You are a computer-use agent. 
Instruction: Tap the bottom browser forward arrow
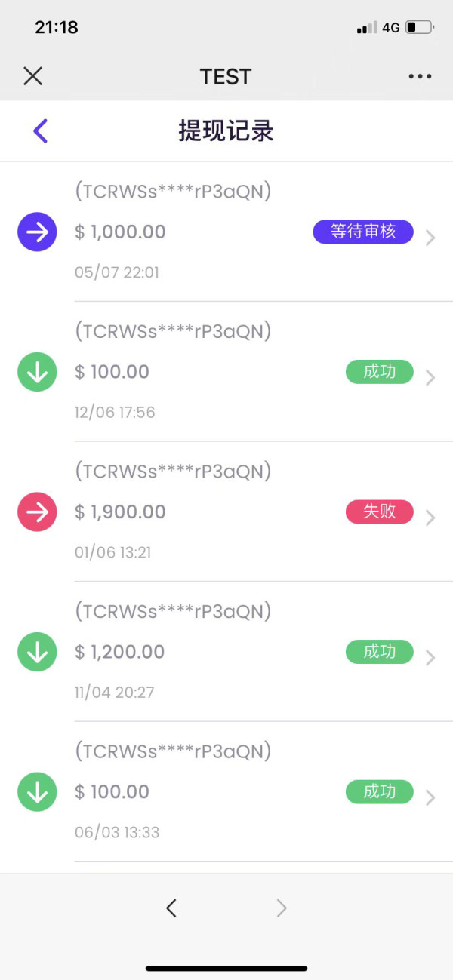click(282, 908)
